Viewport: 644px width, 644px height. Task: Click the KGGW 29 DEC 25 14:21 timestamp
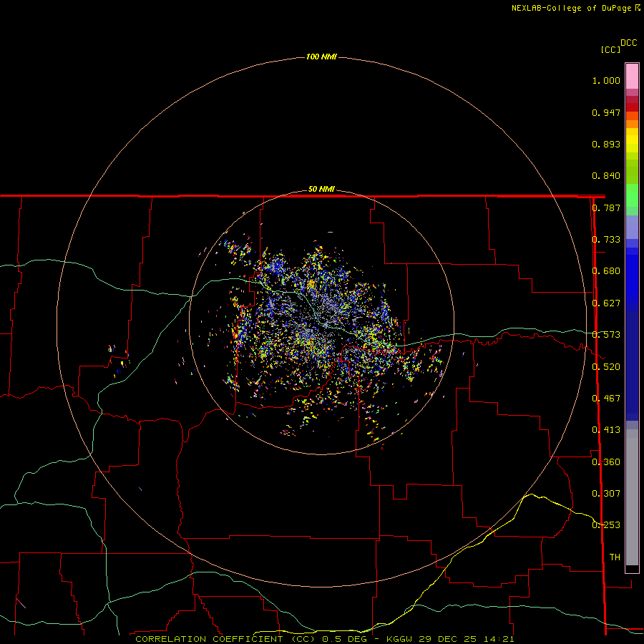pyautogui.click(x=450, y=639)
